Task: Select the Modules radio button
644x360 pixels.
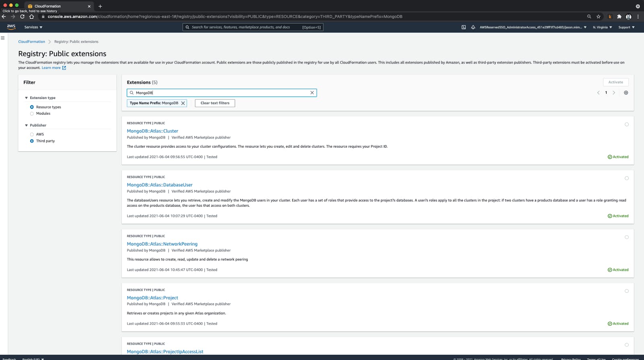Action: click(32, 113)
